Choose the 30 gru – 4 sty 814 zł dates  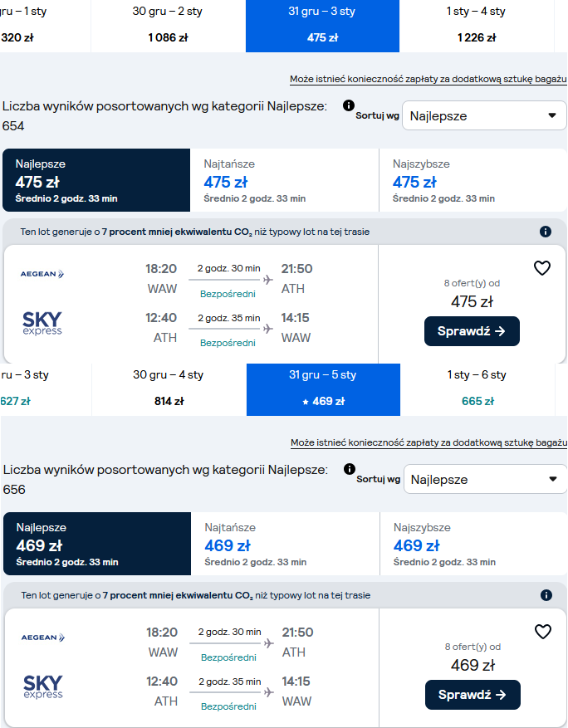tap(169, 389)
